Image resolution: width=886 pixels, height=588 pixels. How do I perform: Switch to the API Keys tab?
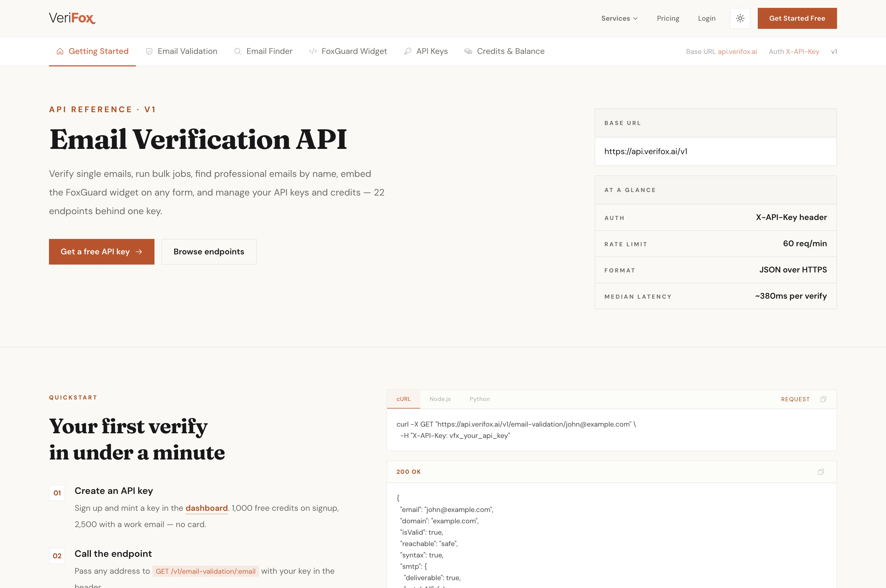pyautogui.click(x=426, y=51)
